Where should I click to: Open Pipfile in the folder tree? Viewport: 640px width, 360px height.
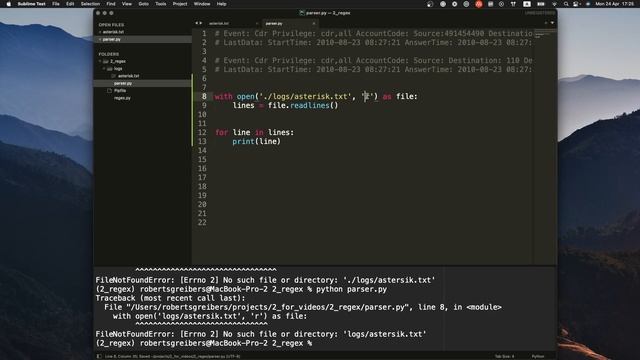click(x=120, y=91)
